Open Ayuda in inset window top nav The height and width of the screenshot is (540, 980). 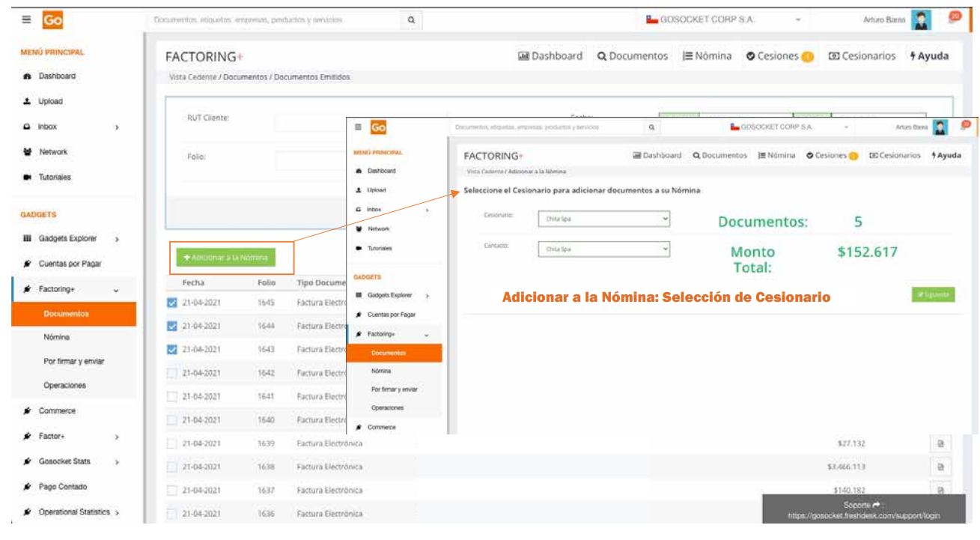pos(946,155)
